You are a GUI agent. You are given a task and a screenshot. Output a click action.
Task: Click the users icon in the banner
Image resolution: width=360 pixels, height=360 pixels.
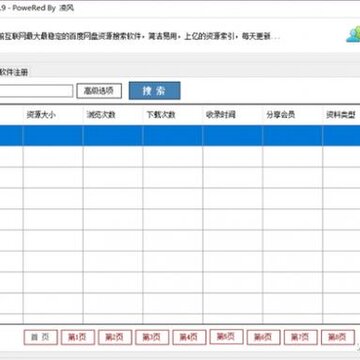353,33
